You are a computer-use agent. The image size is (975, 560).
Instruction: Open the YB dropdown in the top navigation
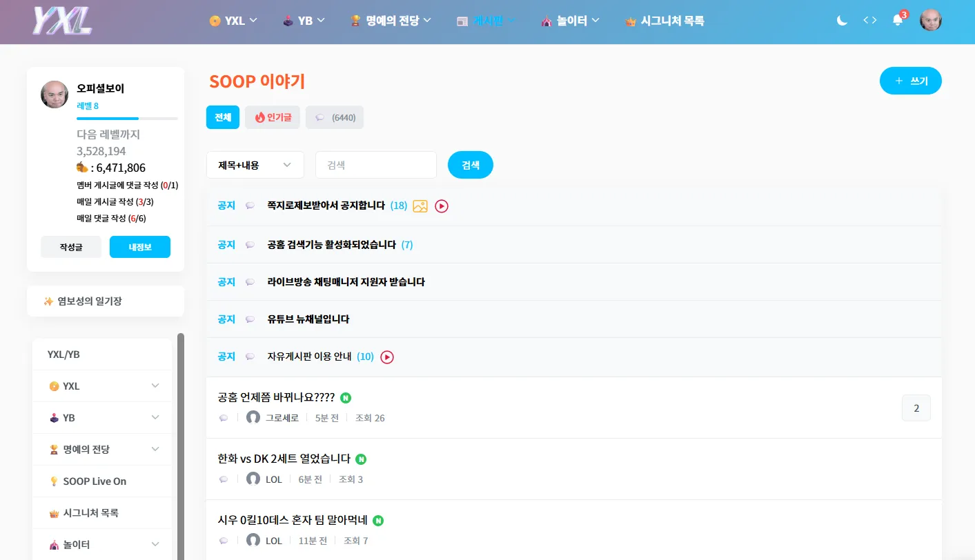tap(304, 21)
